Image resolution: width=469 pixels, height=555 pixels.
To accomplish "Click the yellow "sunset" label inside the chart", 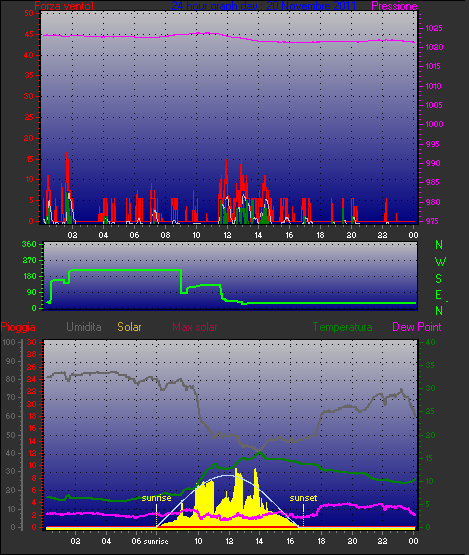I will (x=303, y=498).
